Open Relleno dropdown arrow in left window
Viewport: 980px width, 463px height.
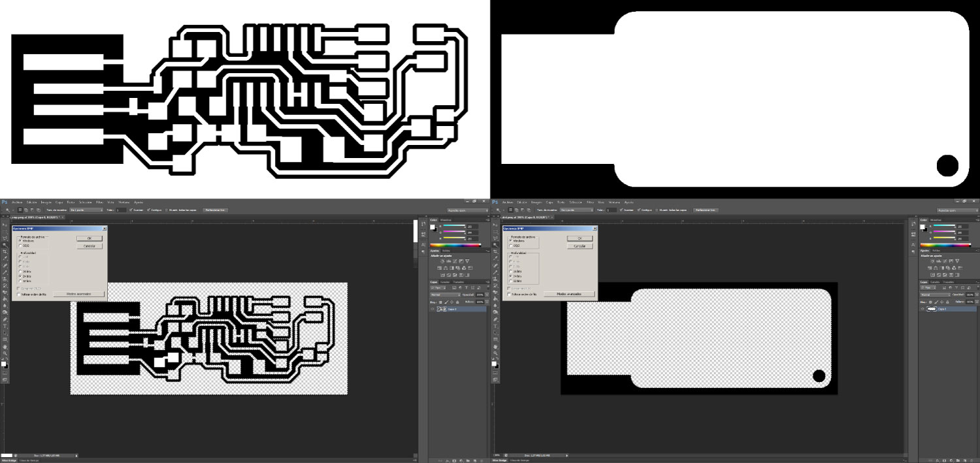click(x=487, y=302)
